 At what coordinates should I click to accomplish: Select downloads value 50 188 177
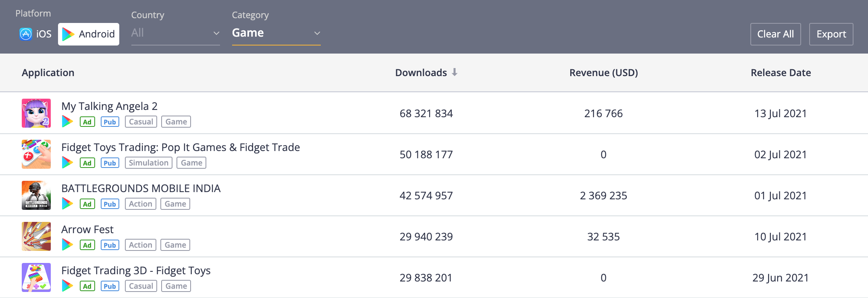tap(426, 155)
